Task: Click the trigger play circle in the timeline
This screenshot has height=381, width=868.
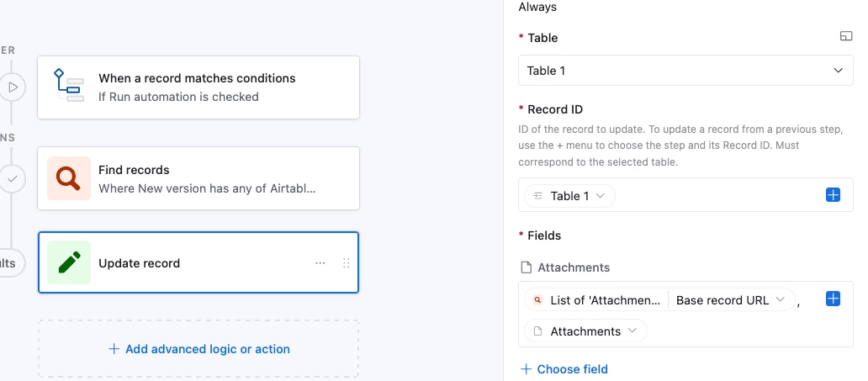Action: pos(13,87)
